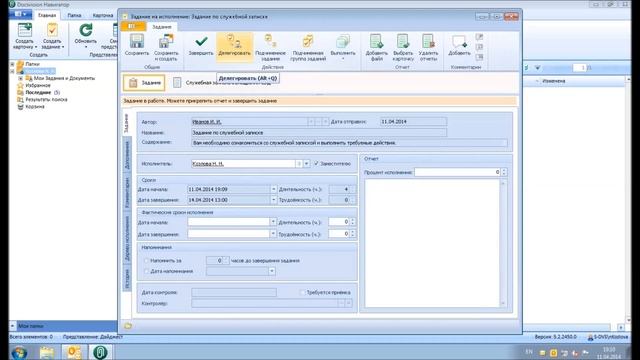Open Windows Start button
This screenshot has height=360, width=640.
[19, 352]
